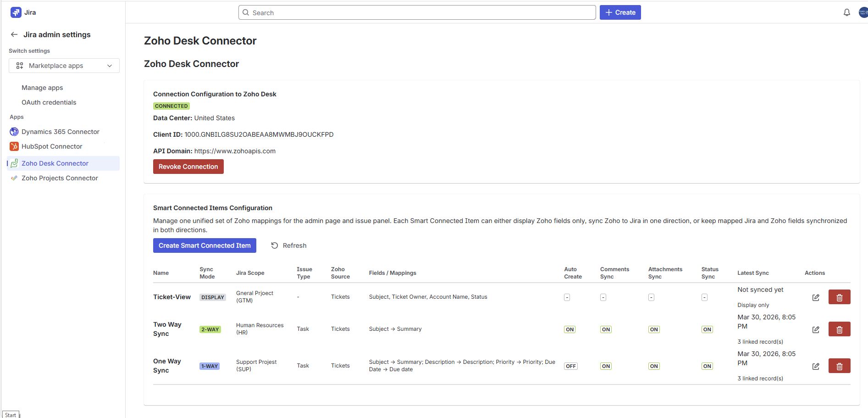The width and height of the screenshot is (868, 418).
Task: Edit the Two Way Sync item
Action: tap(816, 329)
